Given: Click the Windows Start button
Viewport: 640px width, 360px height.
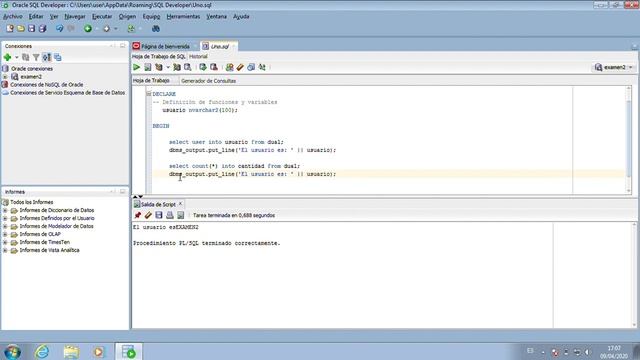Looking at the screenshot, I should pos(12,351).
